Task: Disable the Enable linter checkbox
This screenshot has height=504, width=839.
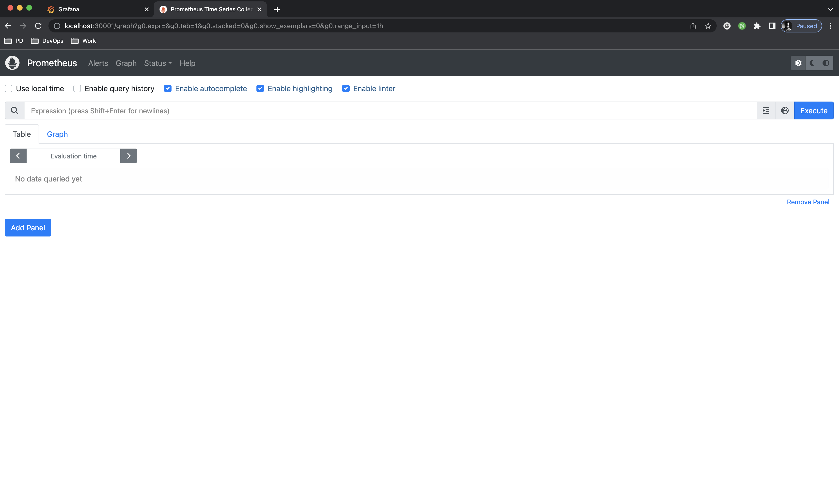Action: click(346, 89)
